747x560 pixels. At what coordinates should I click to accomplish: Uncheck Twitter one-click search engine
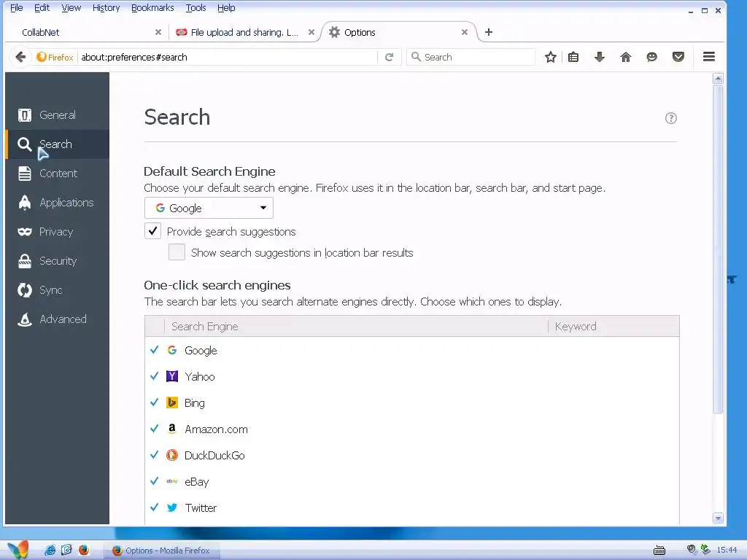(155, 507)
